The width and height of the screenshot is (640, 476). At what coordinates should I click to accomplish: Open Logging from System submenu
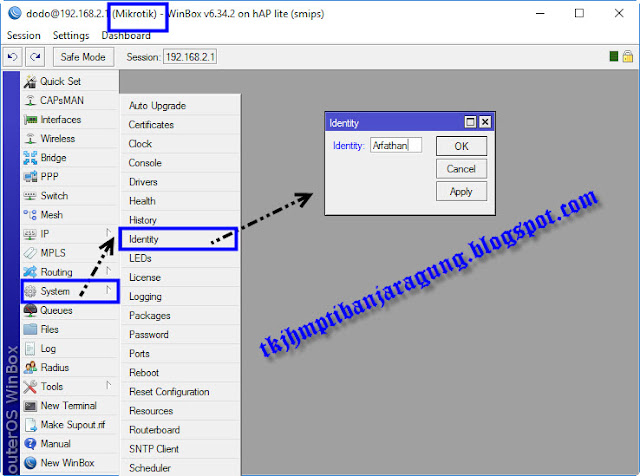pos(180,297)
